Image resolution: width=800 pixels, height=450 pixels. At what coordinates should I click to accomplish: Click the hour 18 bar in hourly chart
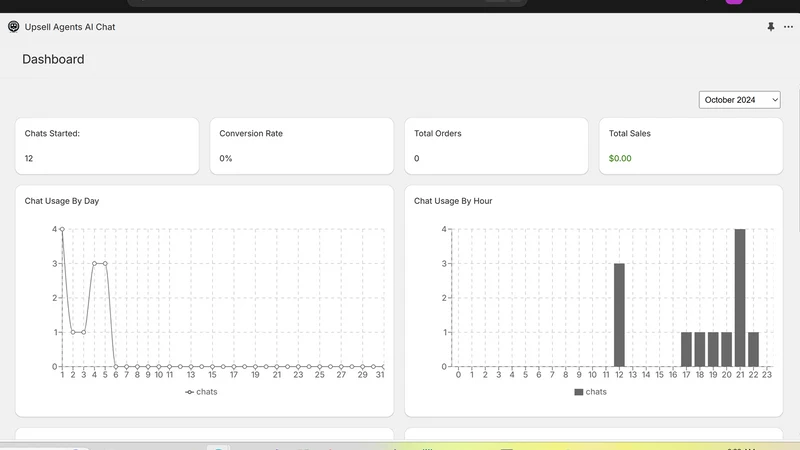(699, 349)
